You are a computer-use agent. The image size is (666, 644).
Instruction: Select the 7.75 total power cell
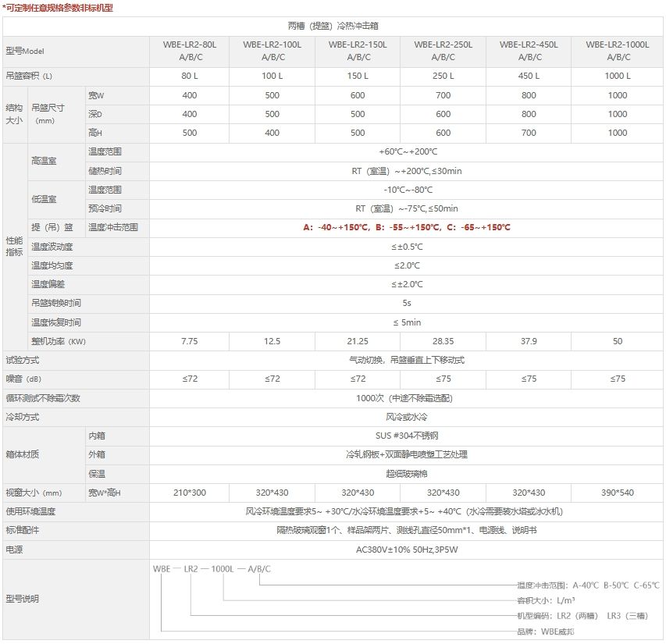pyautogui.click(x=189, y=341)
